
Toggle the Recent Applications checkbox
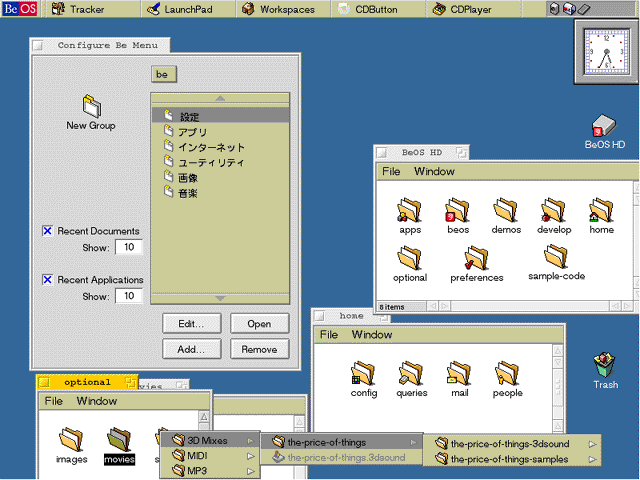[47, 280]
